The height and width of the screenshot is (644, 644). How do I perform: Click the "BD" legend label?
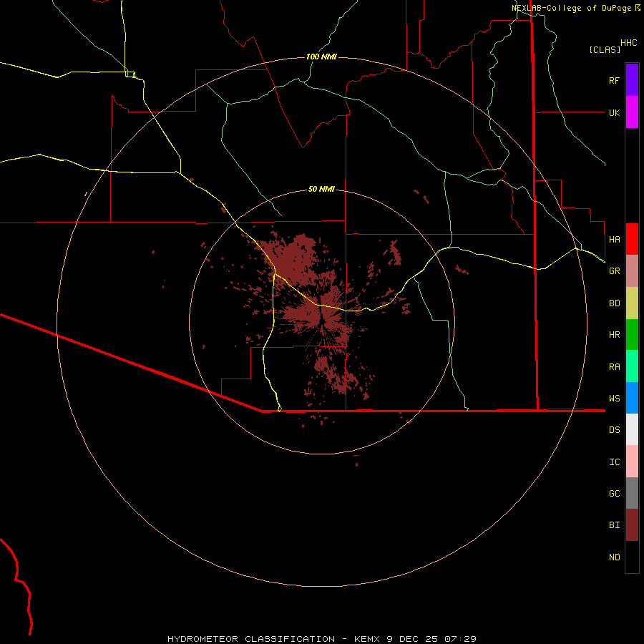click(x=614, y=303)
